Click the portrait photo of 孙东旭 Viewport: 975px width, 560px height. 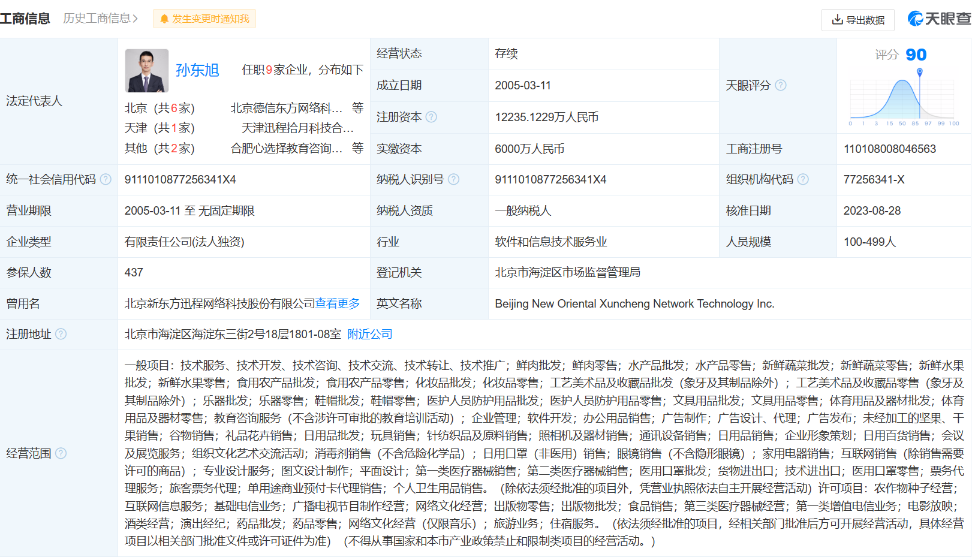coord(147,71)
